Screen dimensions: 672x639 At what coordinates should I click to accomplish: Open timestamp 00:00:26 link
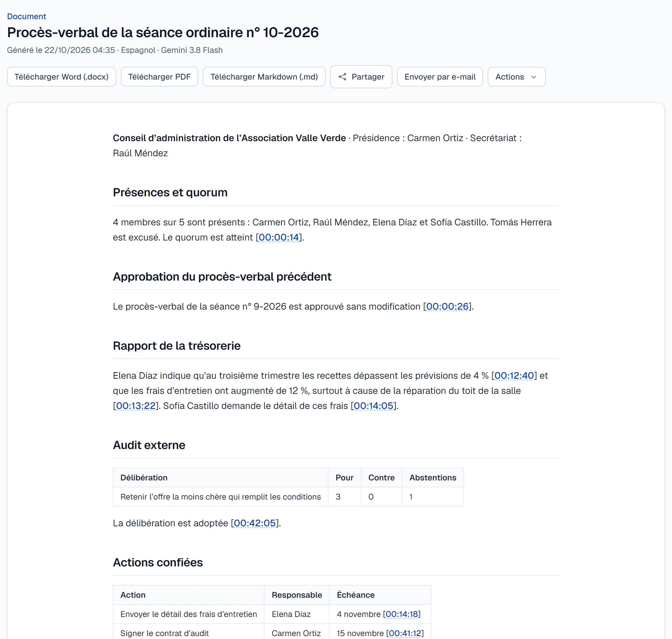pos(447,306)
